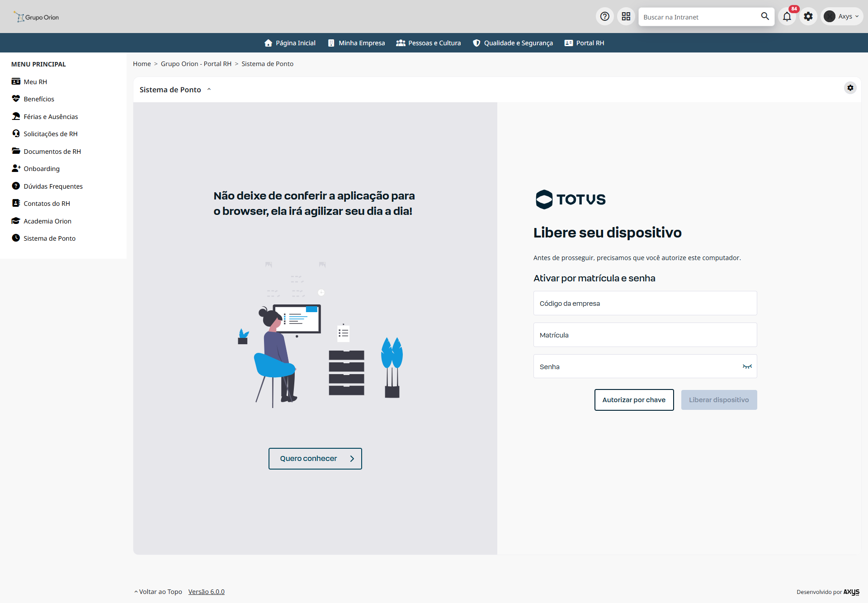868x603 pixels.
Task: Click Liberar dispositivo button
Action: point(719,400)
